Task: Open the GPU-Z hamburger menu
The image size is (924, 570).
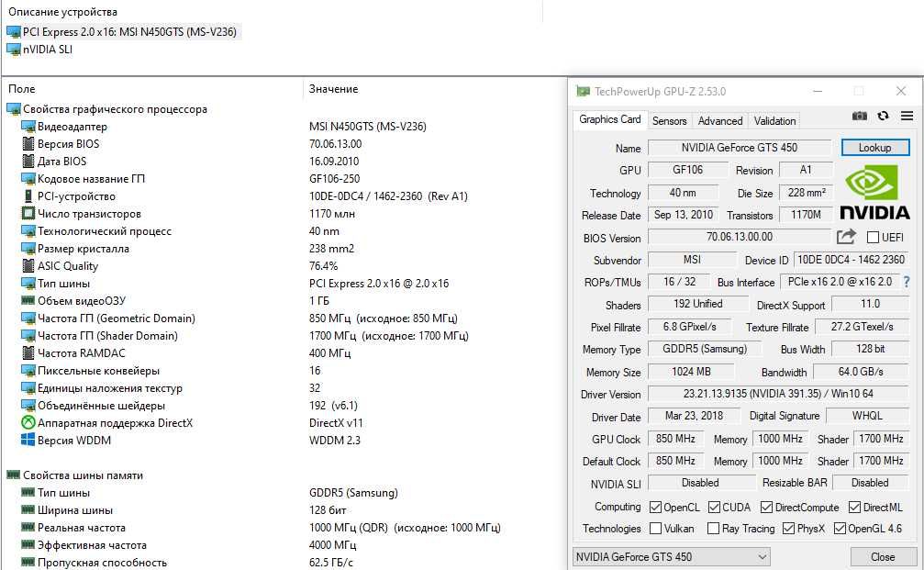Action: click(x=907, y=117)
